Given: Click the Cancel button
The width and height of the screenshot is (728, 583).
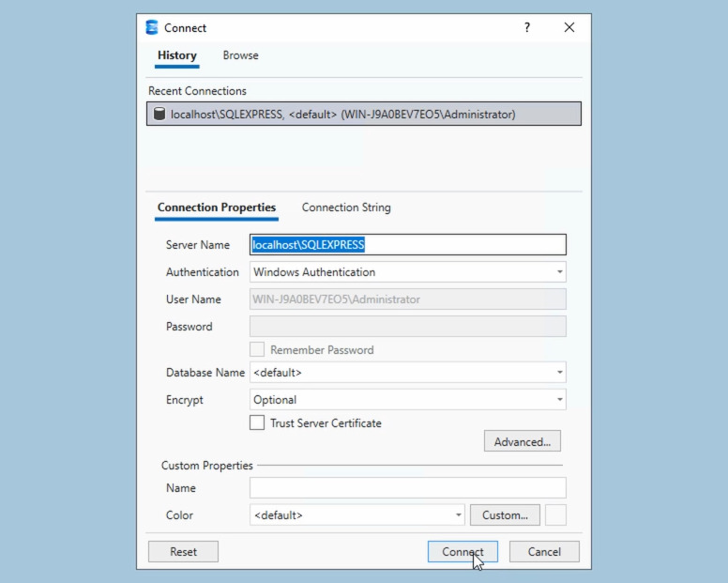Looking at the screenshot, I should (x=544, y=551).
